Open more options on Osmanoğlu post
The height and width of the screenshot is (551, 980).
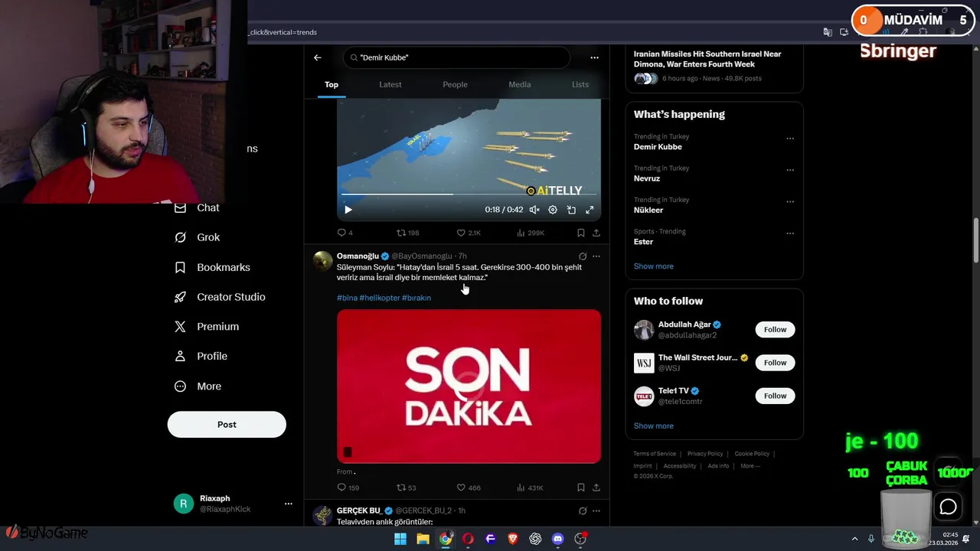[x=596, y=256]
